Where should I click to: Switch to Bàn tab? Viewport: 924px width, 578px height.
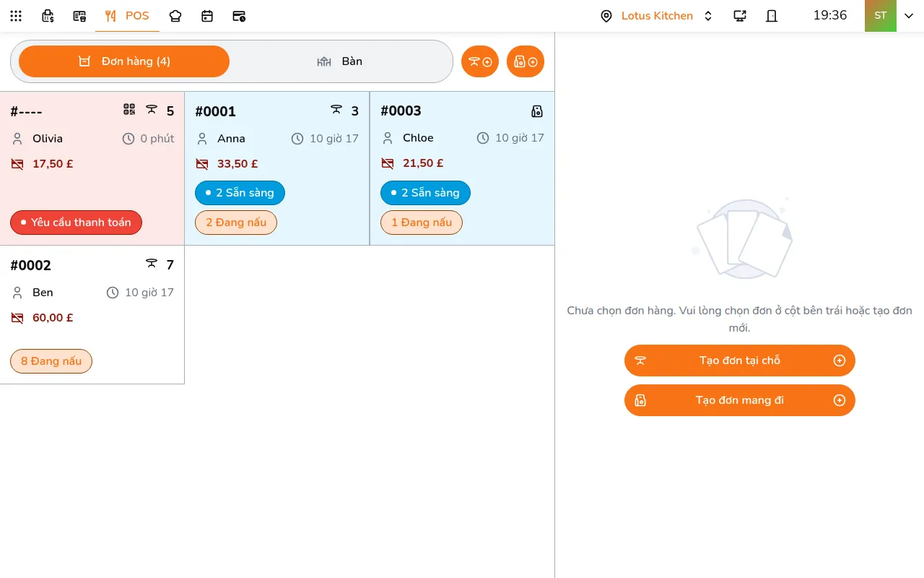(x=339, y=61)
